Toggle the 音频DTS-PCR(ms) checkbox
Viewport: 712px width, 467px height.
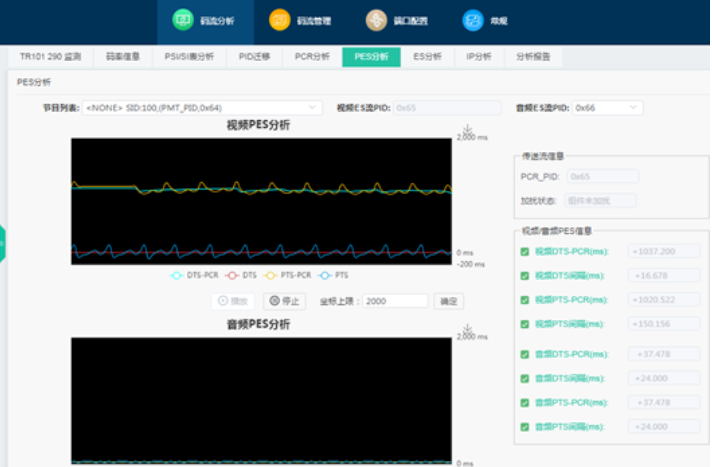(525, 354)
